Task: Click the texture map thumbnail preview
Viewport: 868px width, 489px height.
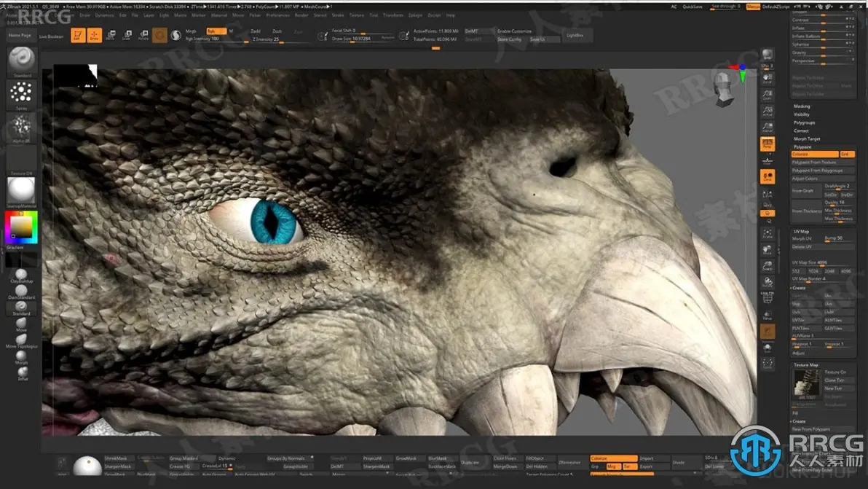Action: point(807,384)
